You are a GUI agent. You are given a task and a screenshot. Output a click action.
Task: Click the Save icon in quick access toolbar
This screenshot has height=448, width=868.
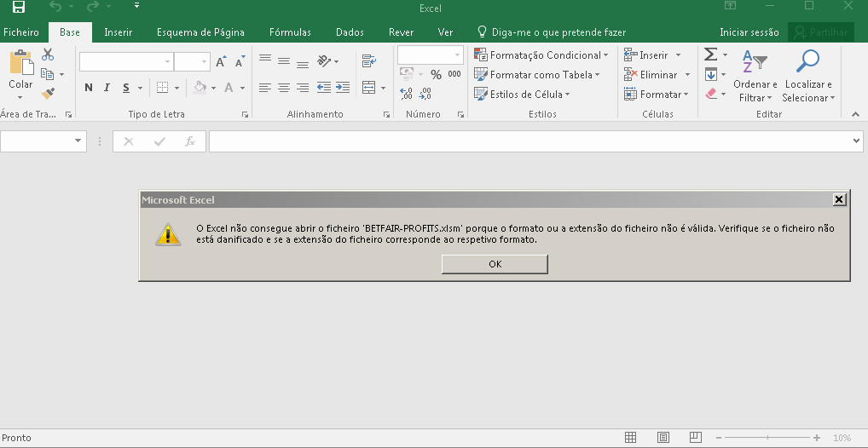[18, 7]
